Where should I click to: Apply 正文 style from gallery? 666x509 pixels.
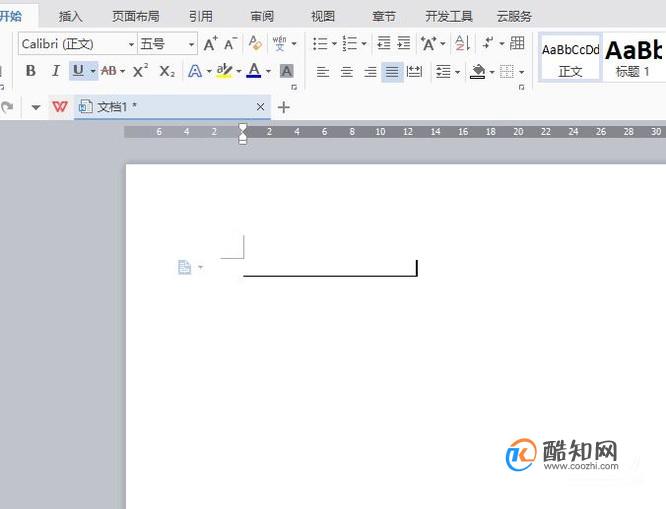[570, 57]
